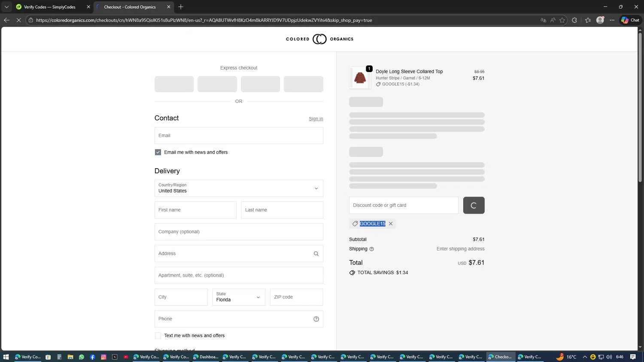Image resolution: width=644 pixels, height=362 pixels.
Task: Focus the Email input field
Action: (x=239, y=136)
